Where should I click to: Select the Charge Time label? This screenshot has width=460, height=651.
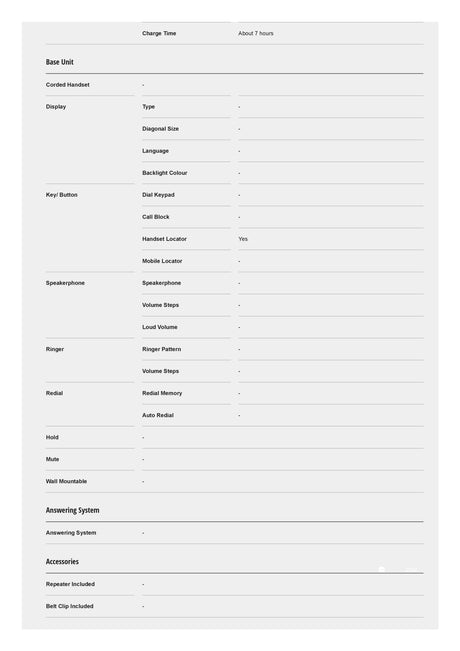pos(159,33)
